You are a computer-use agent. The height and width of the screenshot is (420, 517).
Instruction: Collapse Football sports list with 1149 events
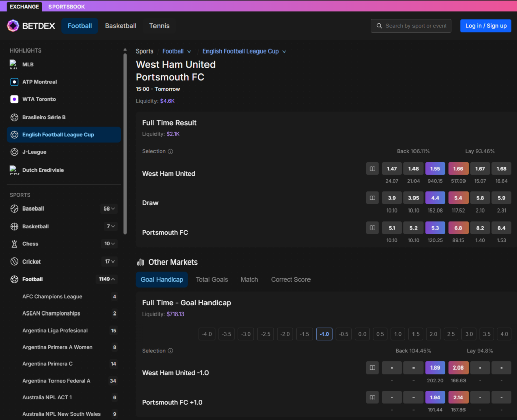[x=107, y=279]
